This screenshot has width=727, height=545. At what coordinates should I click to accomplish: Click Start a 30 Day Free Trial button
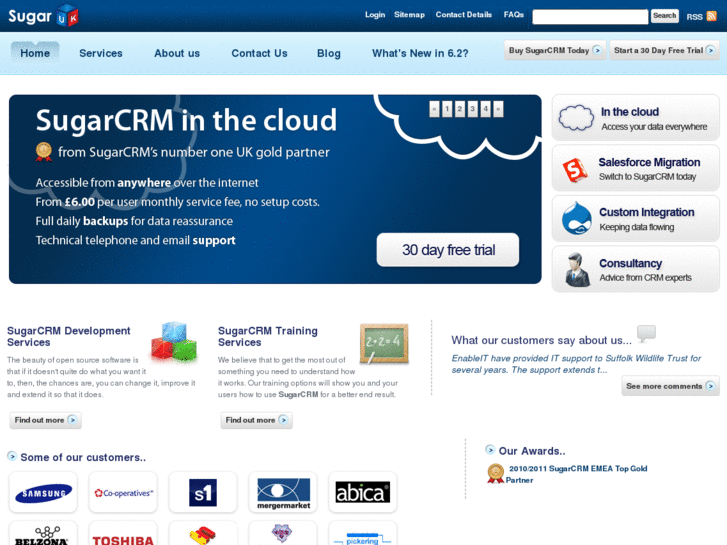[664, 50]
